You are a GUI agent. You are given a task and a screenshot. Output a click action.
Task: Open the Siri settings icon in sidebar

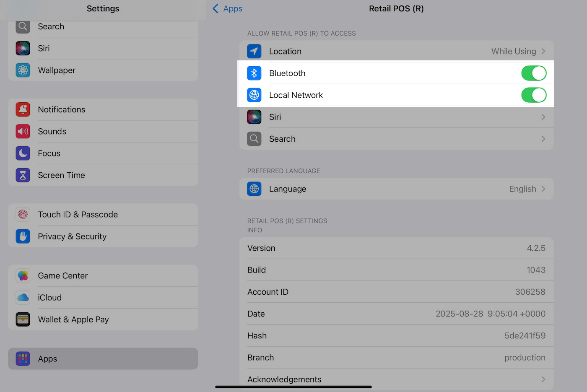[x=23, y=48]
